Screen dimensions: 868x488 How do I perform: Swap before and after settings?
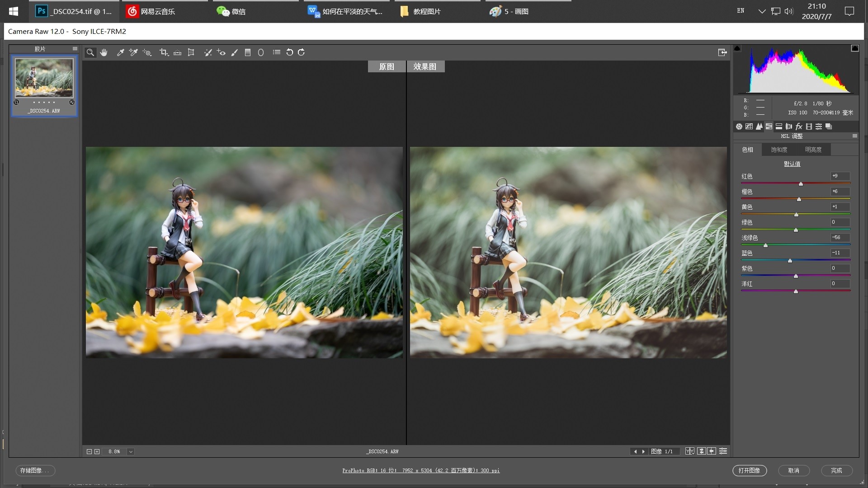click(x=702, y=451)
